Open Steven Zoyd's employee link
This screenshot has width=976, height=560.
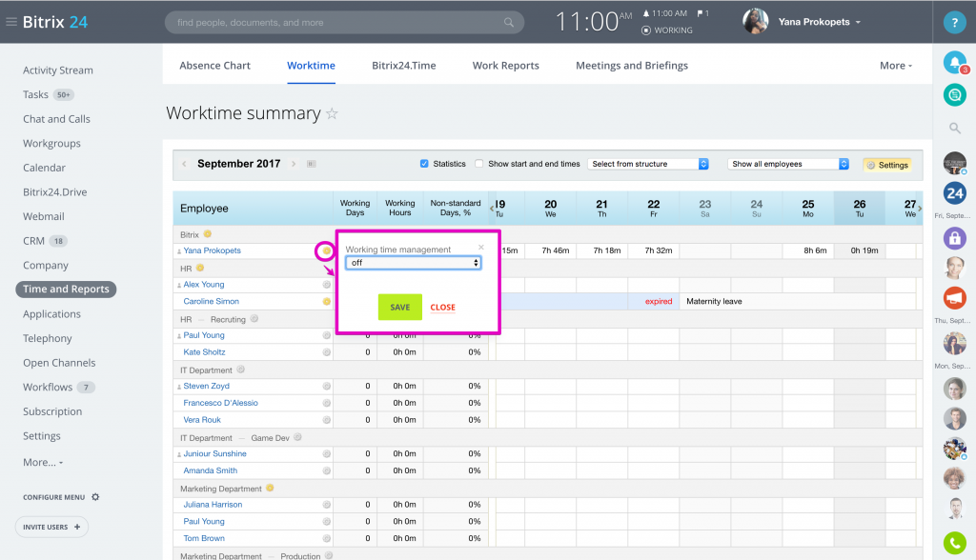pos(206,386)
